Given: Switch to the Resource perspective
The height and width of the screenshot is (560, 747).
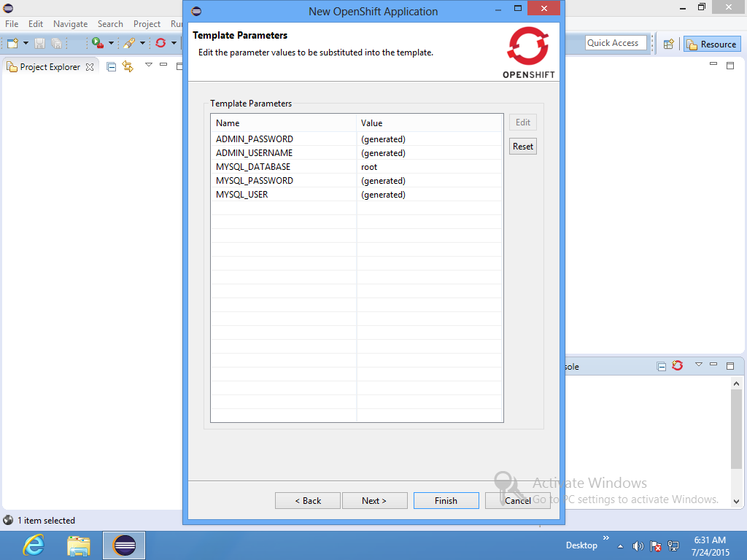Looking at the screenshot, I should [712, 44].
